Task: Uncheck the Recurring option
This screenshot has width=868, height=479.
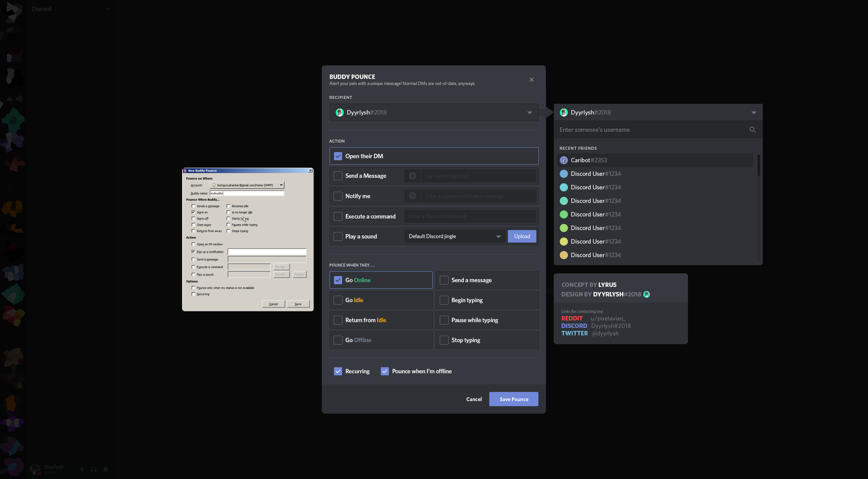Action: pyautogui.click(x=338, y=371)
